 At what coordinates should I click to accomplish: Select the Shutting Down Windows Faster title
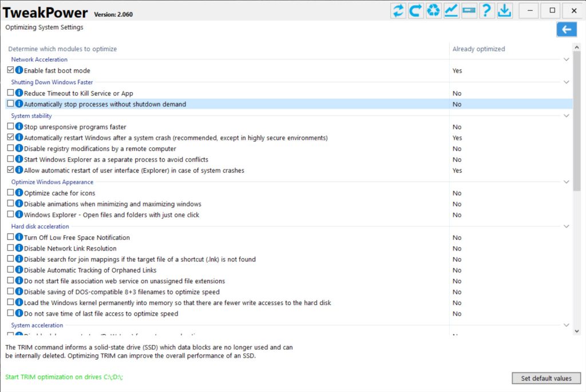[52, 82]
